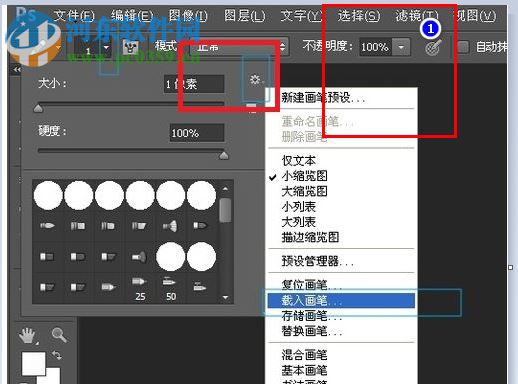The width and height of the screenshot is (518, 384).
Task: Open the 编辑(E) menu
Action: (132, 15)
